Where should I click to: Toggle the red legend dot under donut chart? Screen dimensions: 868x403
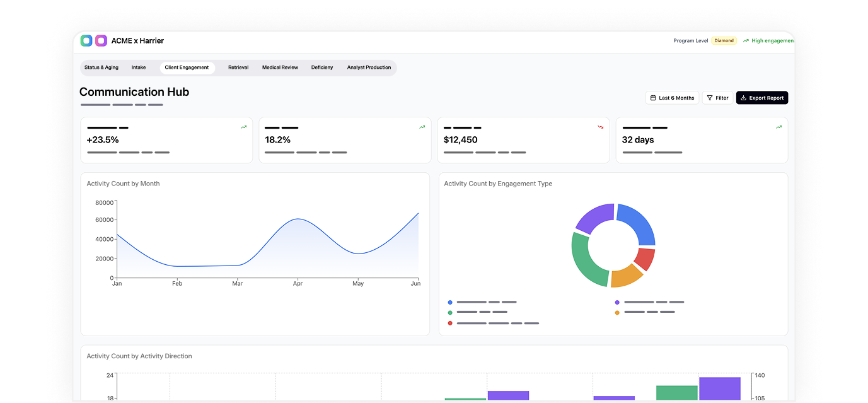450,323
